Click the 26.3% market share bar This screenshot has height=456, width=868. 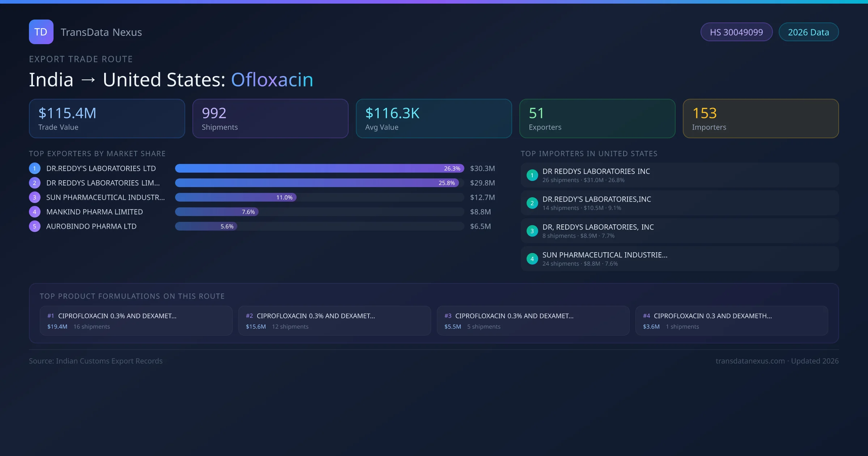[x=319, y=168]
